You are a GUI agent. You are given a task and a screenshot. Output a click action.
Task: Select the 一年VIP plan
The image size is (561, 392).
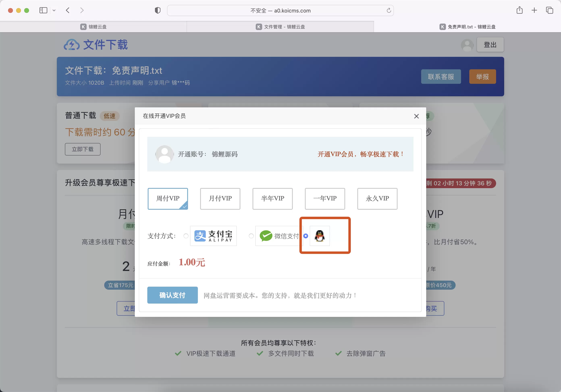point(325,199)
